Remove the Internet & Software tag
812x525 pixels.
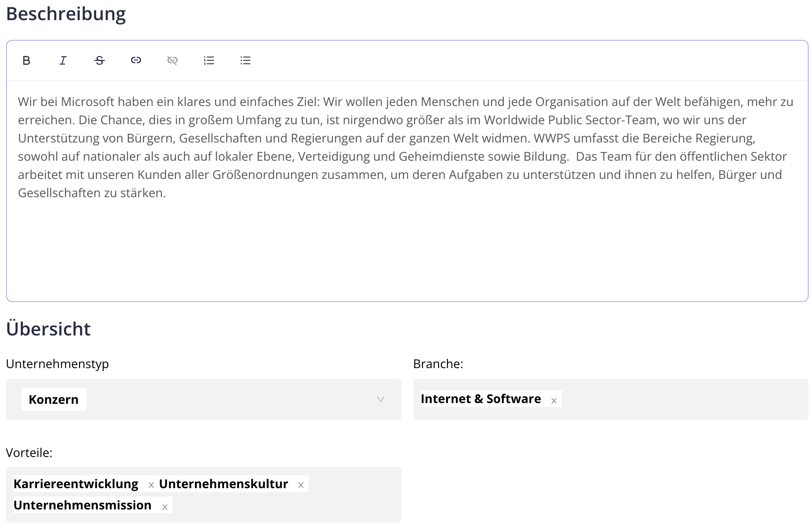click(554, 401)
